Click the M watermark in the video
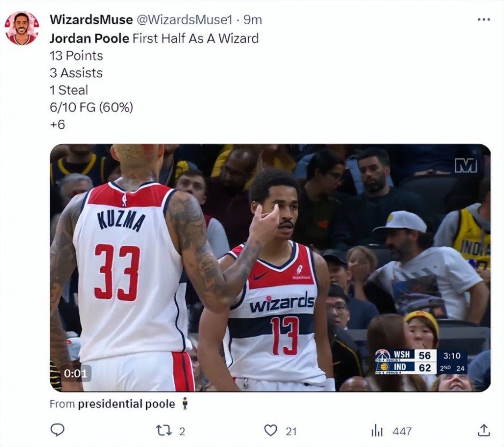Viewport: 504px width, 447px height. coord(466,165)
